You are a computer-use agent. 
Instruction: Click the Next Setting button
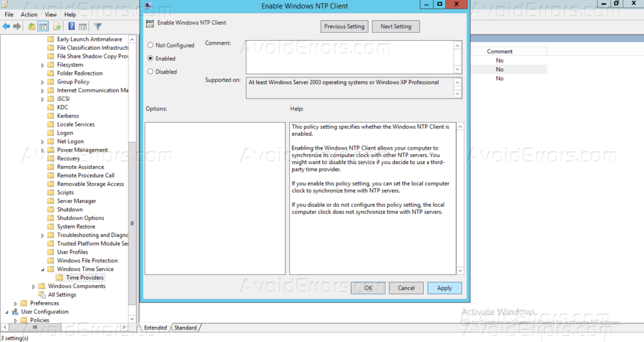tap(396, 26)
